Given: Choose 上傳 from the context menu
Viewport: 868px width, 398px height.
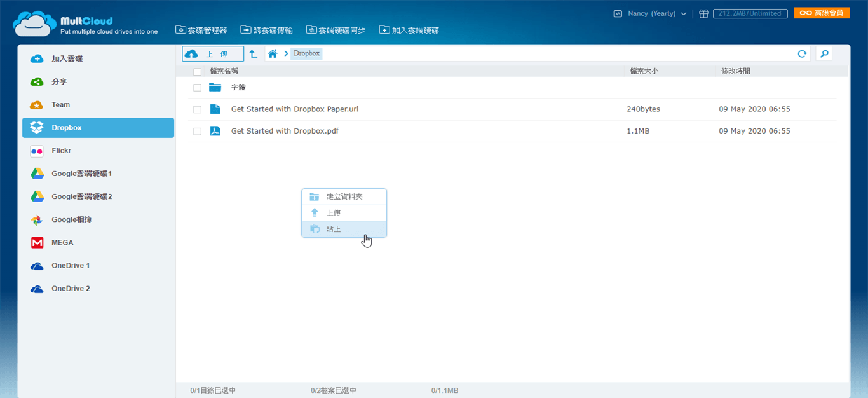Looking at the screenshot, I should click(x=344, y=213).
